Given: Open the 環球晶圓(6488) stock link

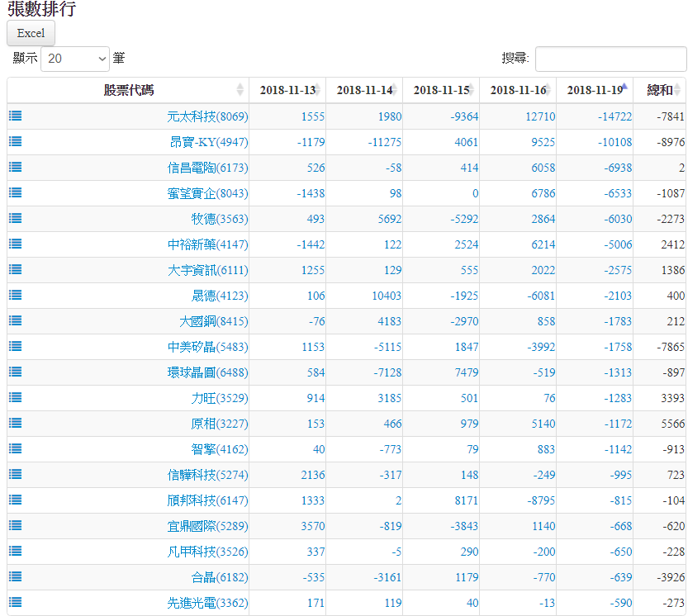Looking at the screenshot, I should pos(207,372).
